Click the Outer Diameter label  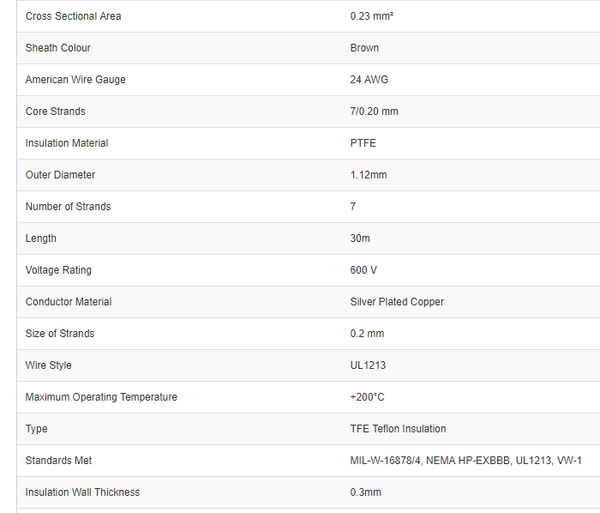[60, 175]
